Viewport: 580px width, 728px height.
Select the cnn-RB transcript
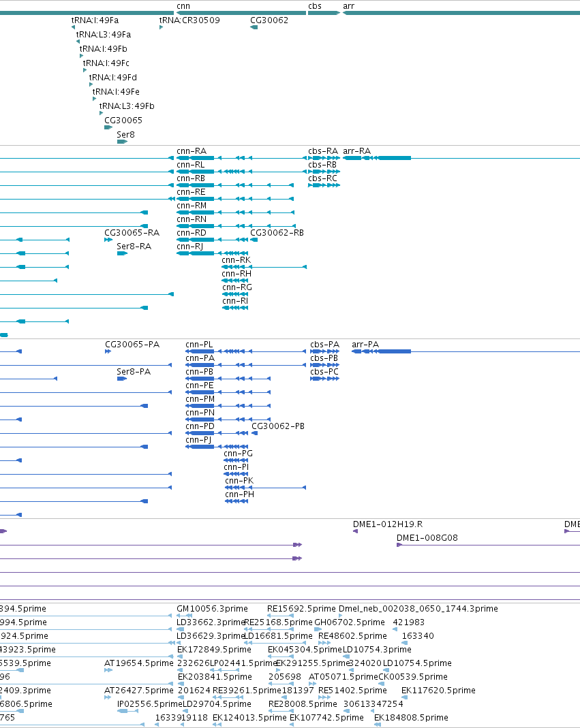pyautogui.click(x=191, y=178)
